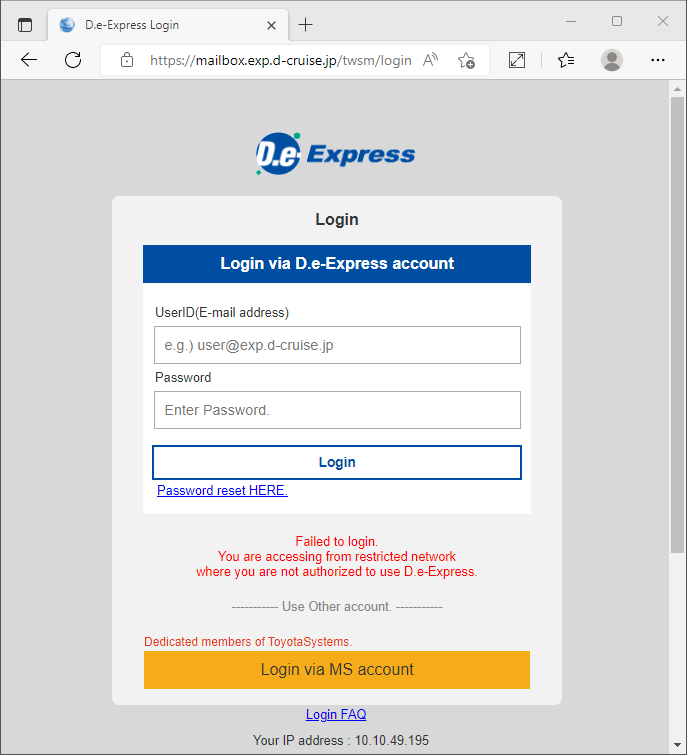Click the browser back arrow
Viewport: 687px width, 755px height.
coord(29,60)
